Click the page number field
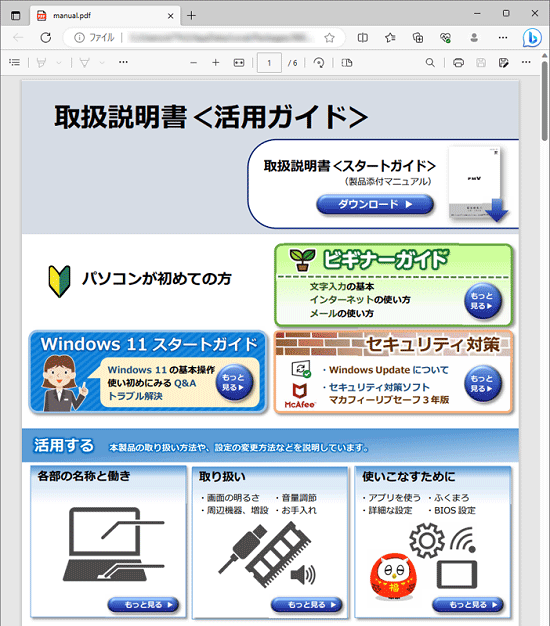Viewport: 550px width, 626px height. pos(269,63)
